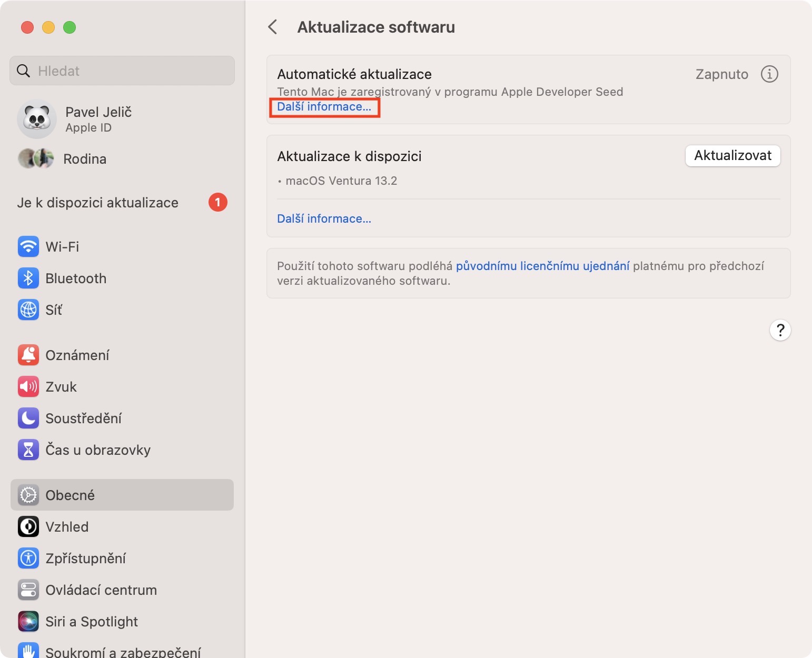This screenshot has height=658, width=812.
Task: Open Další informace below macOS Ventura 13.2
Action: (x=324, y=218)
